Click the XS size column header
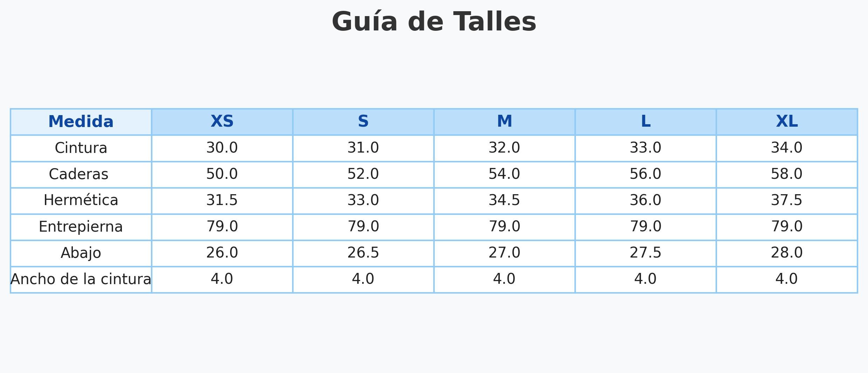 (x=222, y=122)
